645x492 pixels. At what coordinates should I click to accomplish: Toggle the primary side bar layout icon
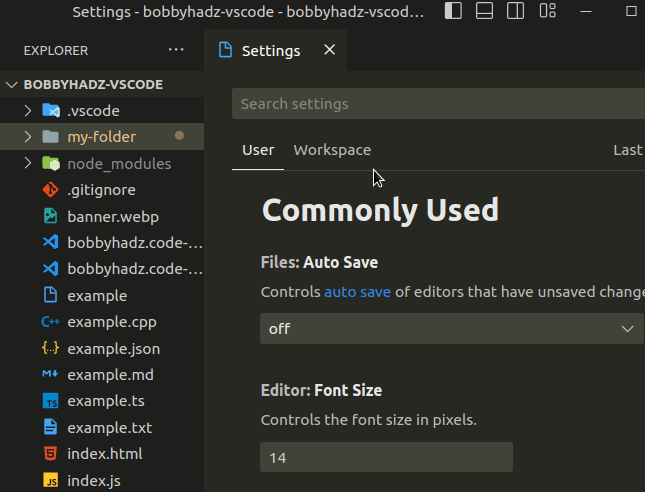[453, 11]
